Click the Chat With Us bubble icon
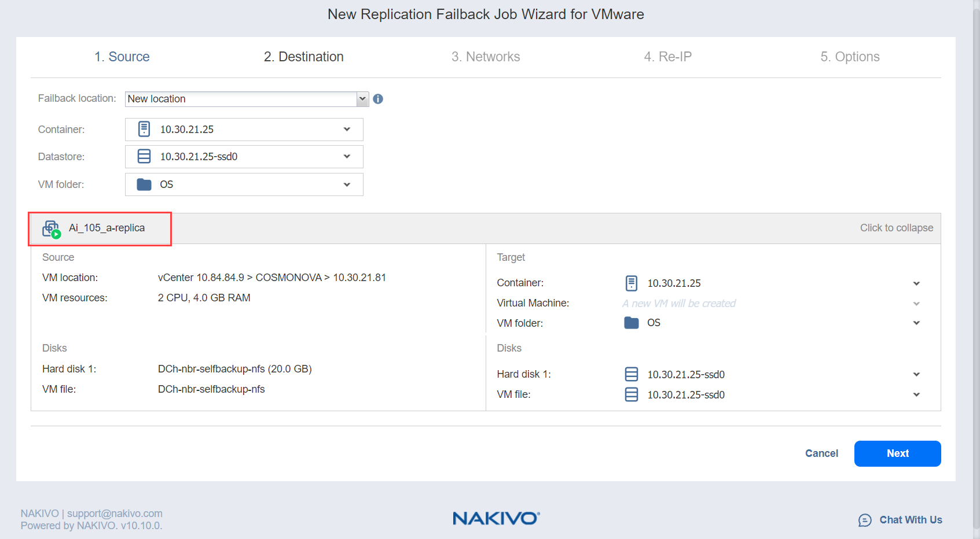This screenshot has width=980, height=539. (x=865, y=520)
